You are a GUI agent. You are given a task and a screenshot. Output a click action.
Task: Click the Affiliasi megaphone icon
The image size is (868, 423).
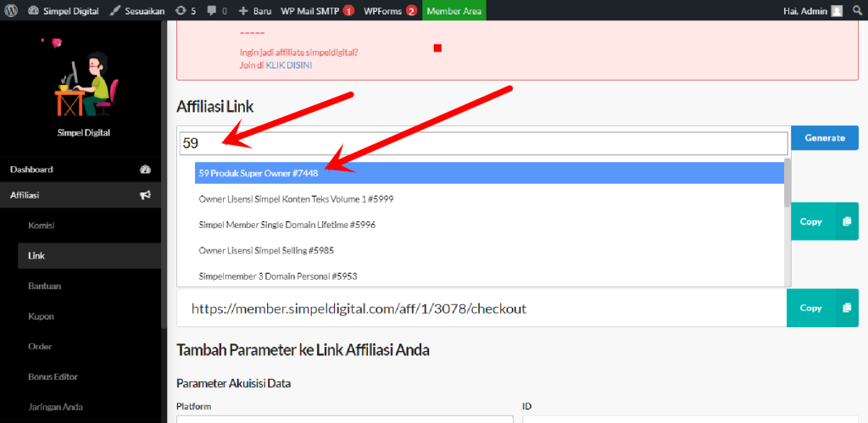point(145,195)
